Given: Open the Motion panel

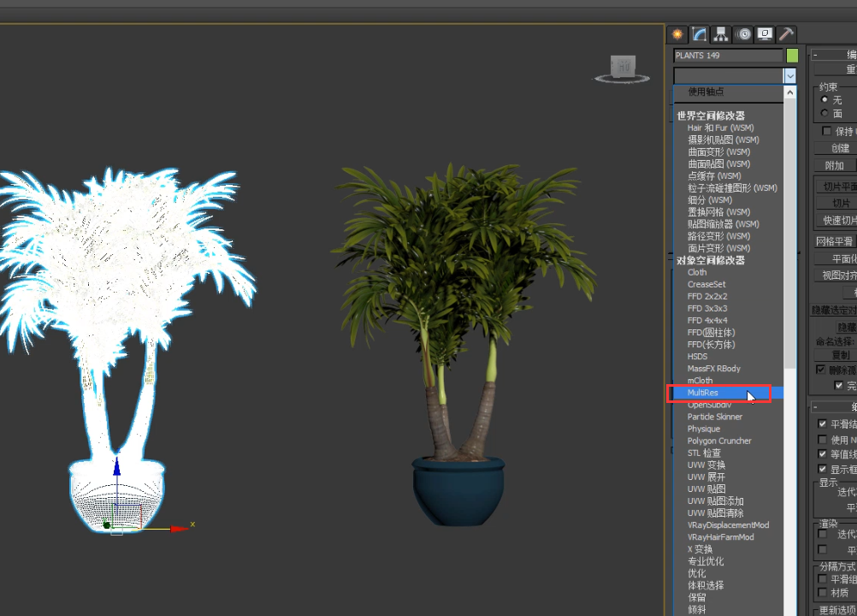Looking at the screenshot, I should tap(742, 34).
